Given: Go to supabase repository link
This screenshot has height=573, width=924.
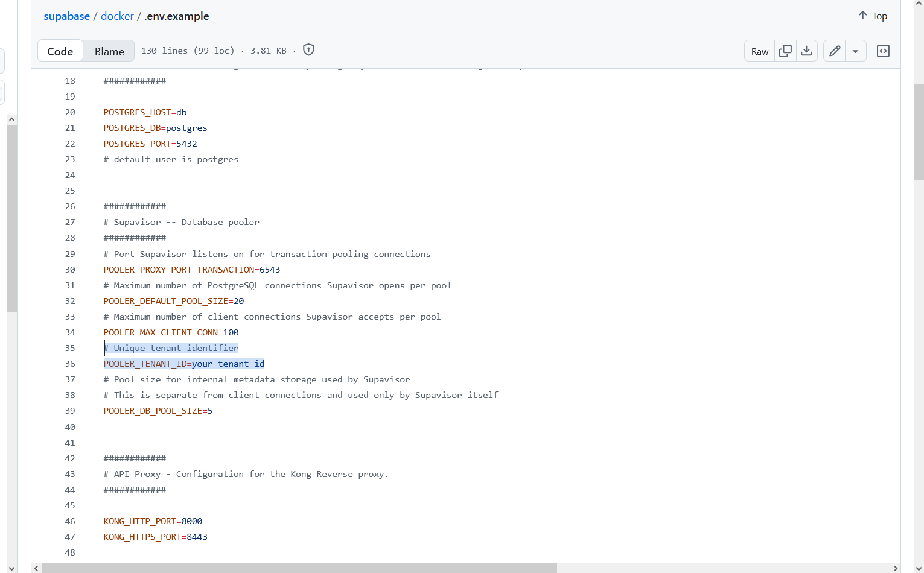Looking at the screenshot, I should 66,16.
